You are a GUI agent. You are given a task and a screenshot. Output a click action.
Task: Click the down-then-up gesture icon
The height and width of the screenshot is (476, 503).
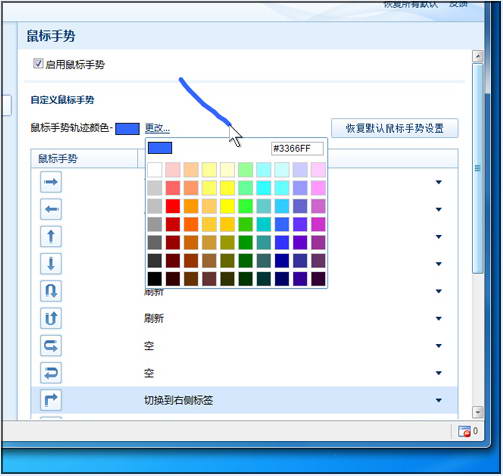[51, 318]
